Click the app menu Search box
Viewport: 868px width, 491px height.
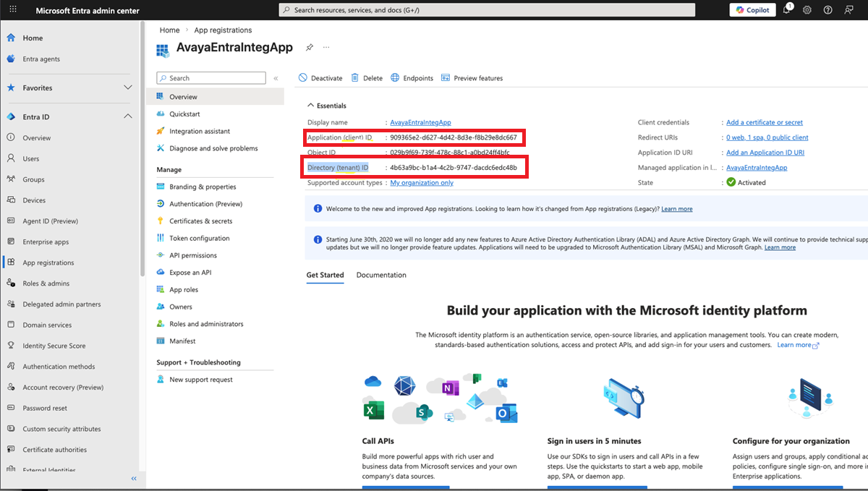tap(211, 78)
